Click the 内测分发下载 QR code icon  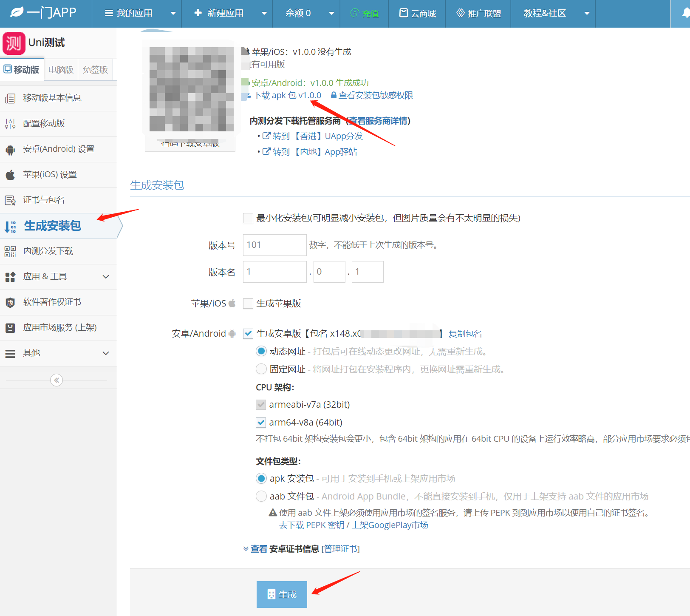point(10,252)
